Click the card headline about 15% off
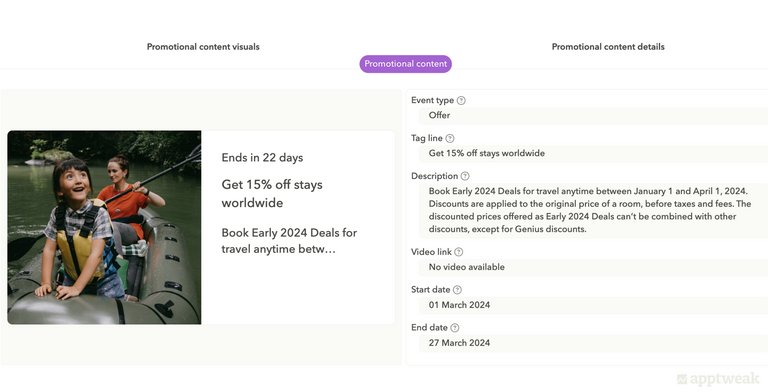 pyautogui.click(x=272, y=194)
